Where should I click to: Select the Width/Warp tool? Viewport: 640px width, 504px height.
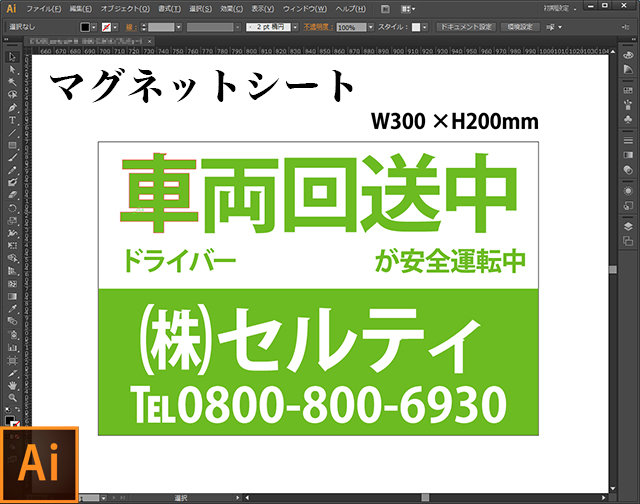coord(12,233)
